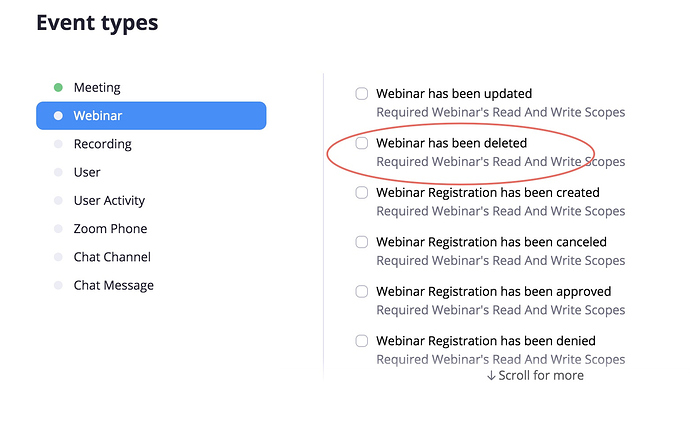Click the dot icon beside Recording
This screenshot has height=422, width=690.
(x=58, y=144)
